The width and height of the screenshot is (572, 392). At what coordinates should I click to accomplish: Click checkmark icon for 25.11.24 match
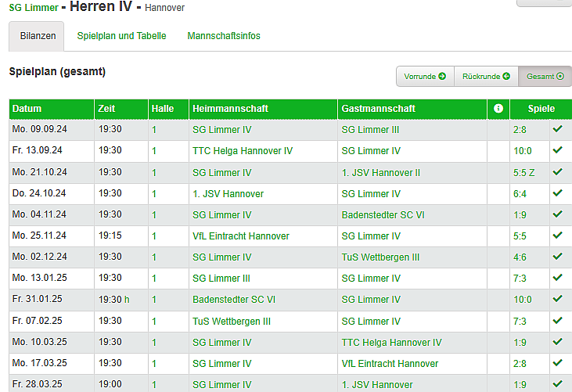pyautogui.click(x=557, y=236)
